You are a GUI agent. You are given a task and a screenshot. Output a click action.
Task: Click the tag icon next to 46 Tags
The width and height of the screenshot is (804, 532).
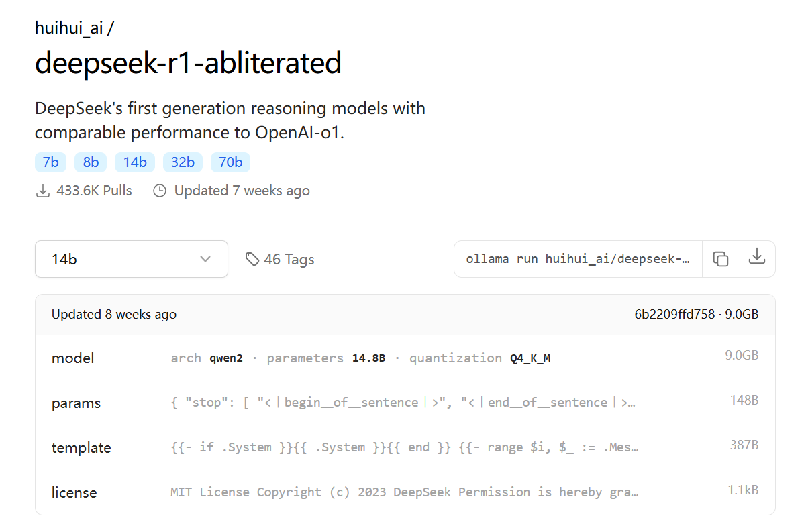pyautogui.click(x=252, y=260)
